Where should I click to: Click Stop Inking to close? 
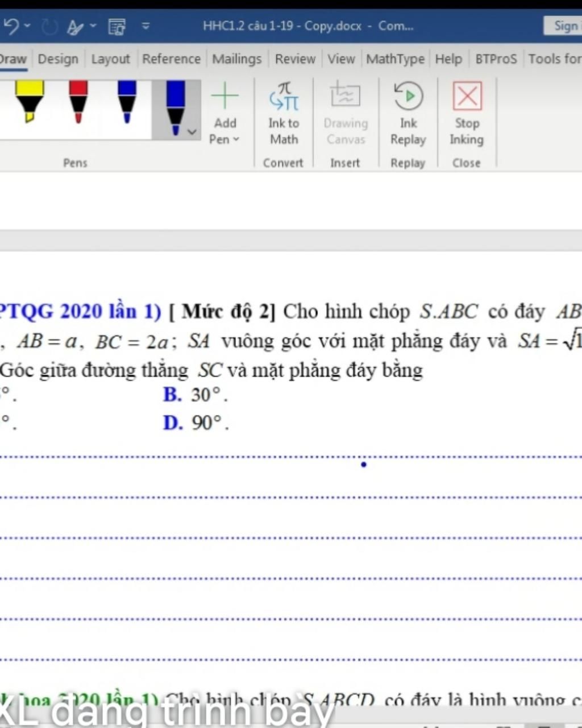coord(467,114)
